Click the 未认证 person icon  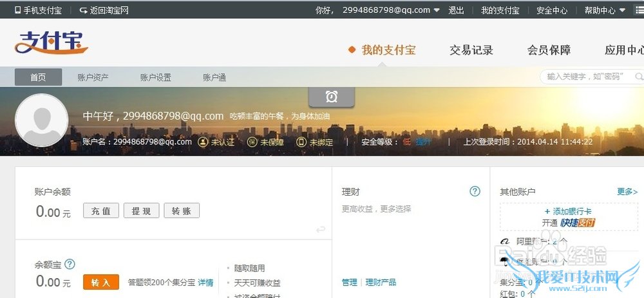(x=202, y=142)
